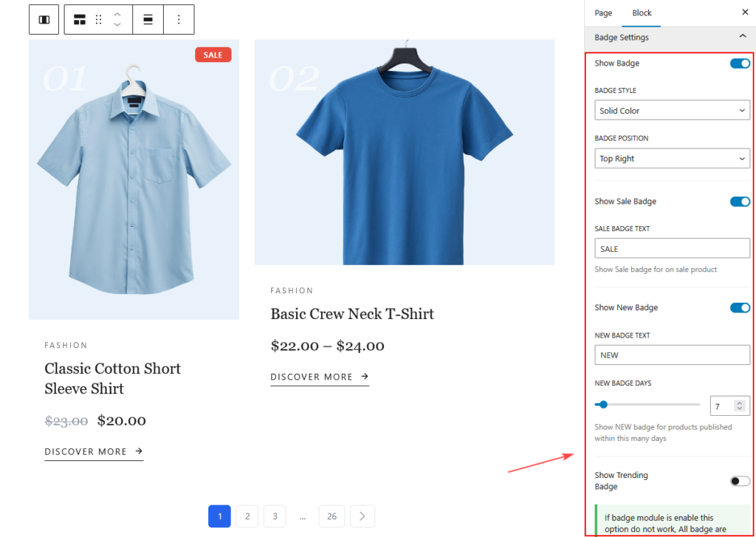Image resolution: width=756 pixels, height=537 pixels.
Task: Click the New Badge Days slider handle
Action: (603, 405)
